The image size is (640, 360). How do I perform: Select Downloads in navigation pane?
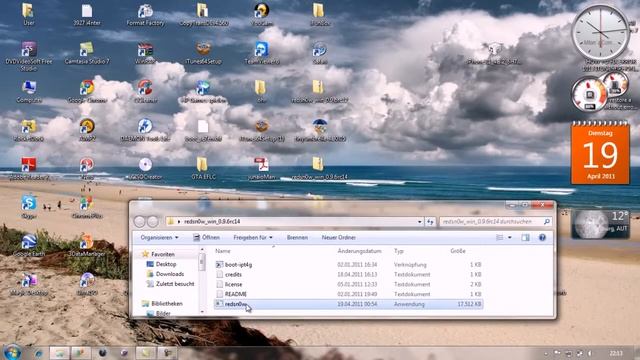tap(169, 274)
